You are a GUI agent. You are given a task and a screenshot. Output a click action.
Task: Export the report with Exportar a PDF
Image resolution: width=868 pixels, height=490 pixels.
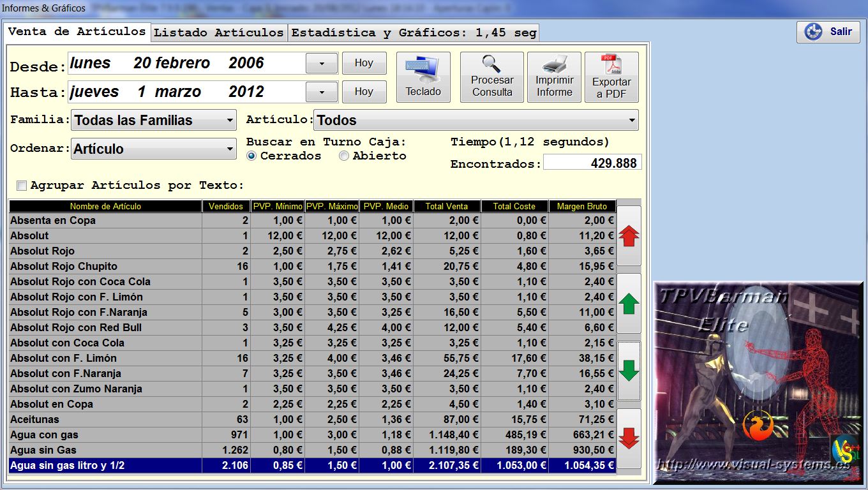611,77
